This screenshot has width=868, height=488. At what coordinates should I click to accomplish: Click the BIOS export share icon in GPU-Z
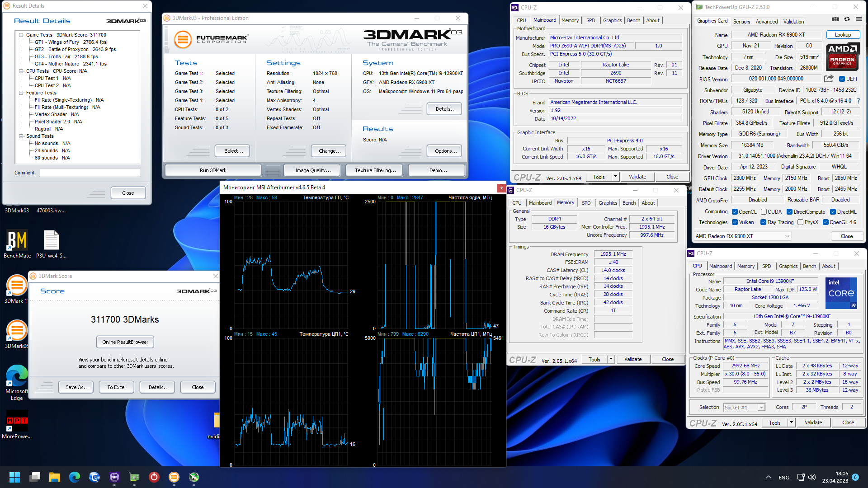coord(829,79)
